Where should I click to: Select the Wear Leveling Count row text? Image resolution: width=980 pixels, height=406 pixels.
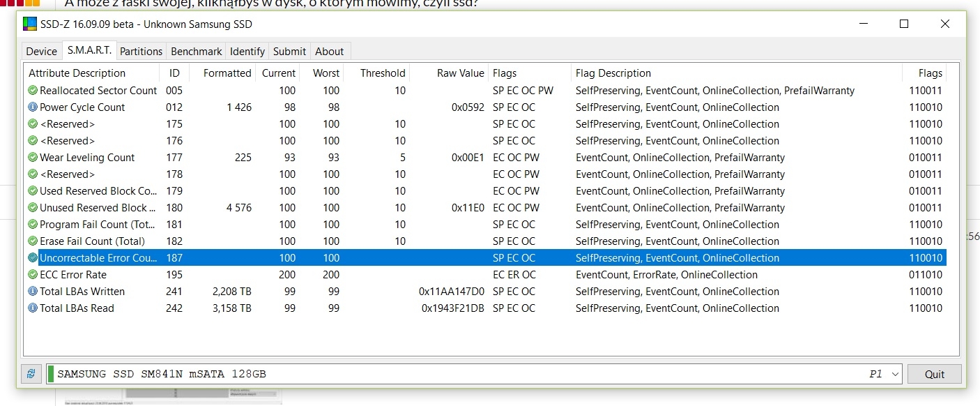[x=87, y=158]
